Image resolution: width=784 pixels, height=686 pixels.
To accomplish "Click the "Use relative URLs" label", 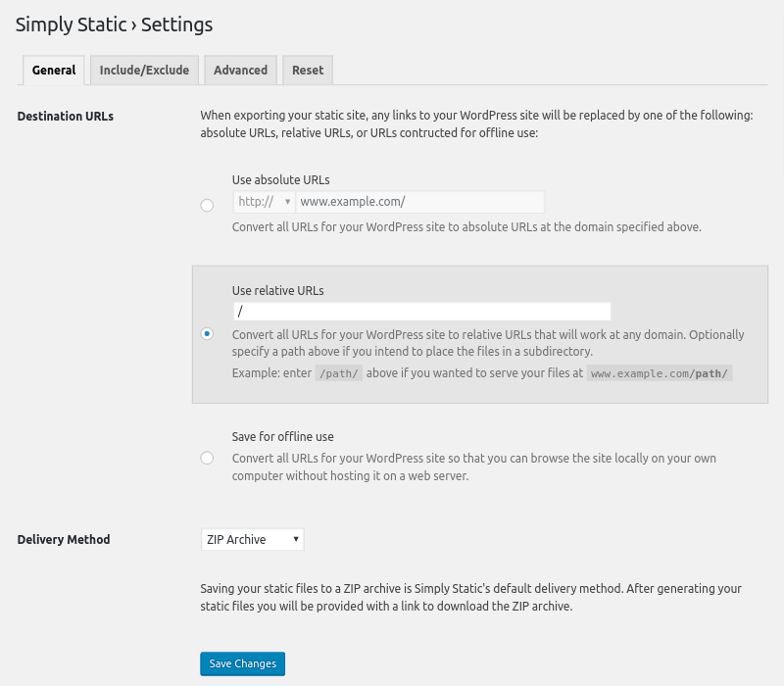I will [277, 290].
